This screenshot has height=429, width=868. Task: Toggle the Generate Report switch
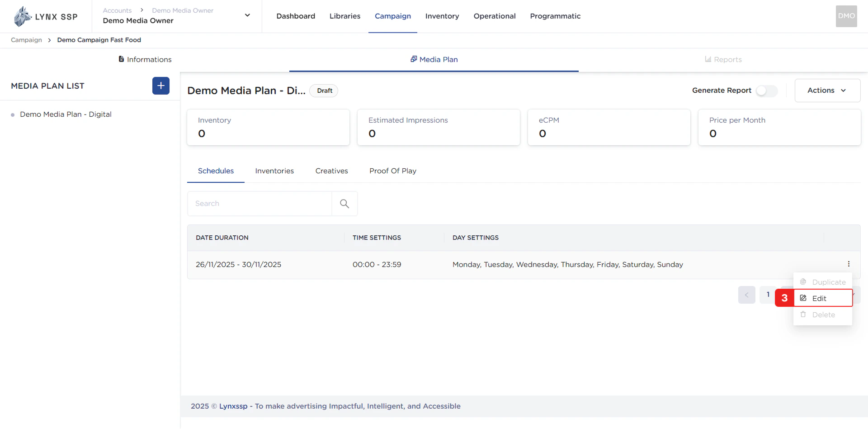766,91
